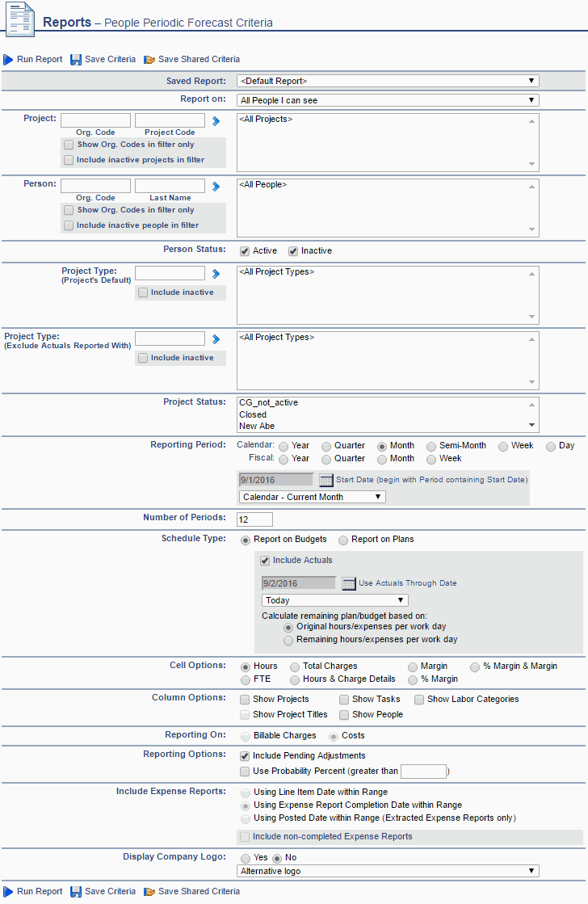588x904 pixels.
Task: Select FTE cell option
Action: coord(246,680)
